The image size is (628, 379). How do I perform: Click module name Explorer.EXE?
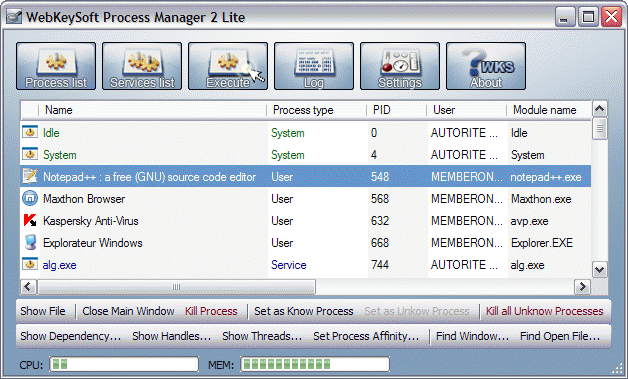click(542, 243)
